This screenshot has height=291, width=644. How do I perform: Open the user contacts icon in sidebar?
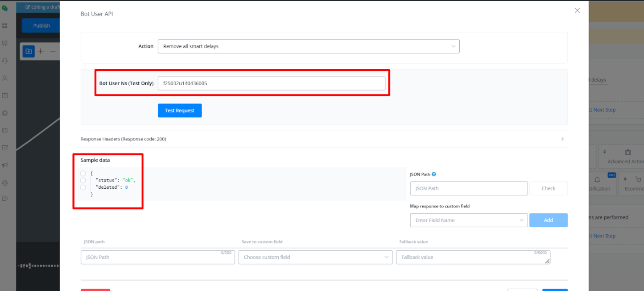coord(5,78)
